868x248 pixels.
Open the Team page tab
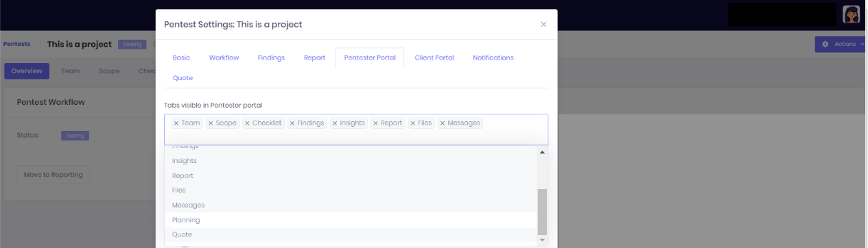71,71
